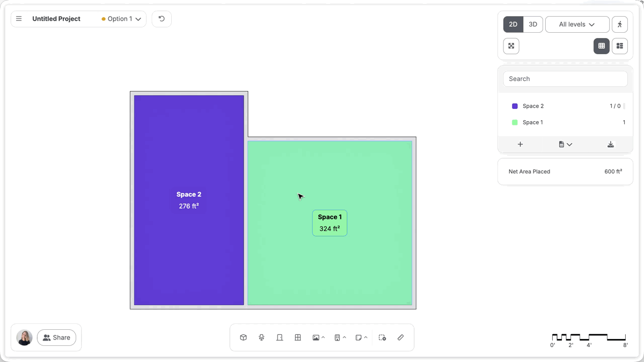Click the download icon in list panel
The height and width of the screenshot is (362, 644).
tap(611, 144)
